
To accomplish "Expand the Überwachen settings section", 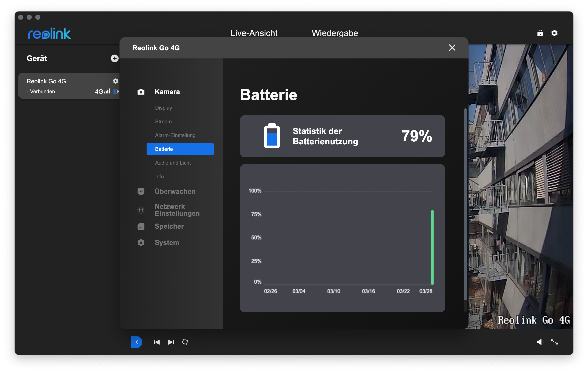I will (x=175, y=191).
